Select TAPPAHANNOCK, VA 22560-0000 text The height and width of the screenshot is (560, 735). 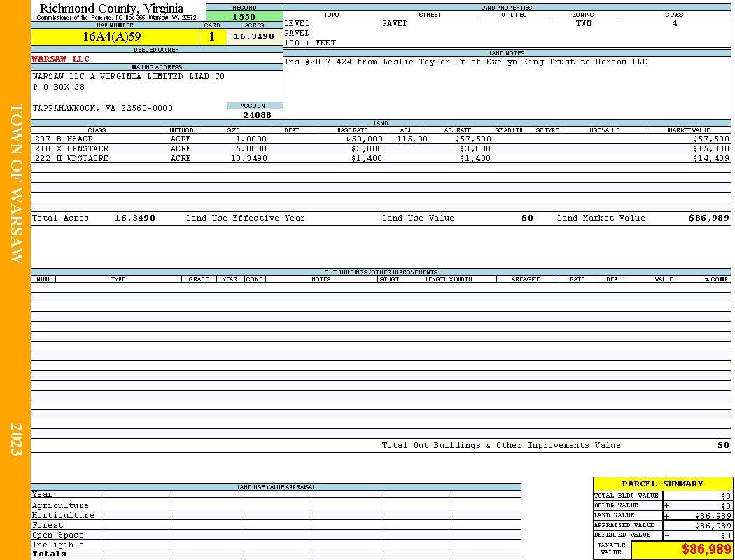tap(103, 108)
